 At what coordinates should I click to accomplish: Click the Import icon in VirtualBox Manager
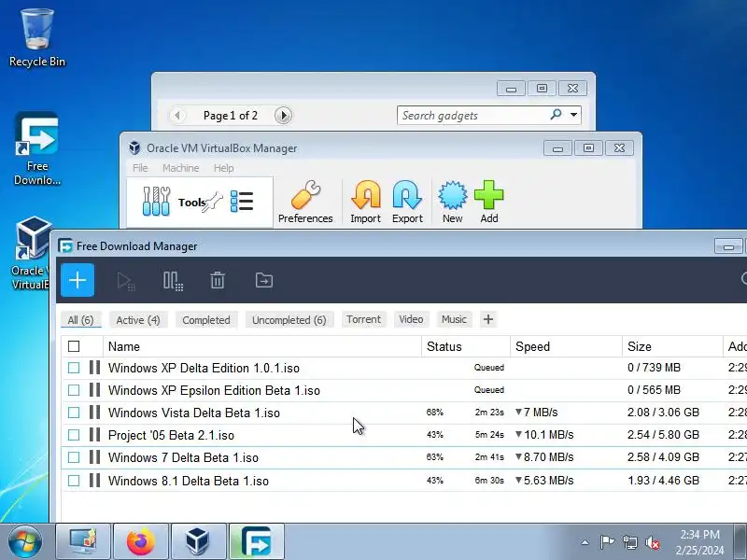(365, 202)
